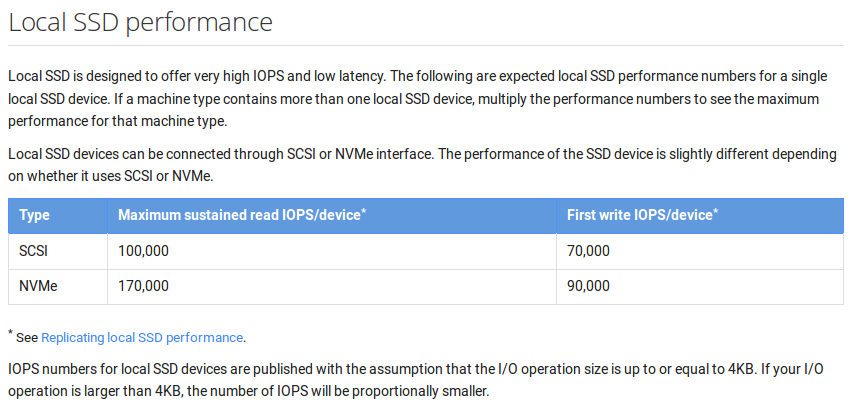Click the footnote asterisk before See
856x408 pixels.
coord(10,333)
